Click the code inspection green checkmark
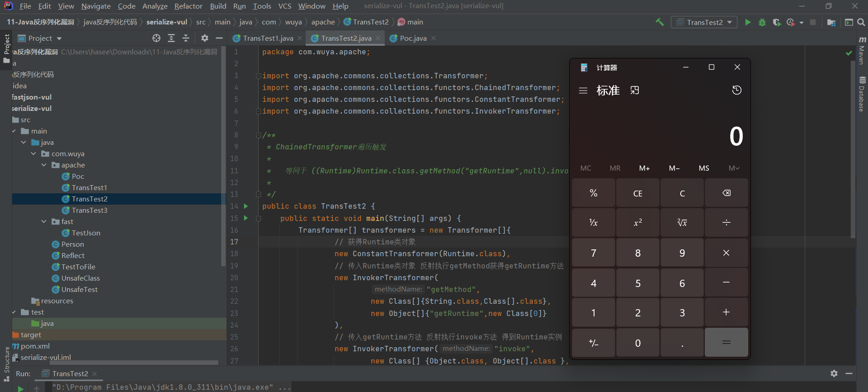This screenshot has width=868, height=392. coord(849,53)
